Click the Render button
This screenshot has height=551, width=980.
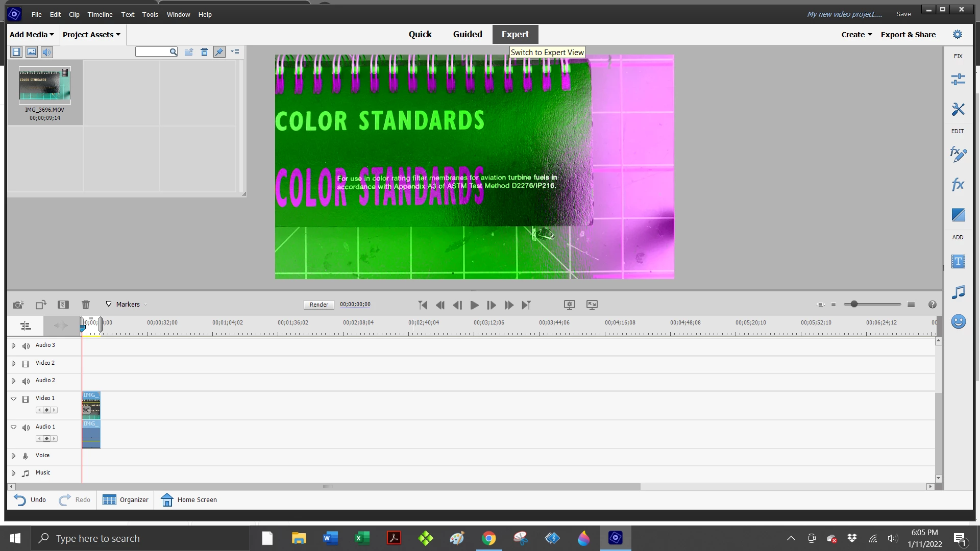click(x=319, y=305)
